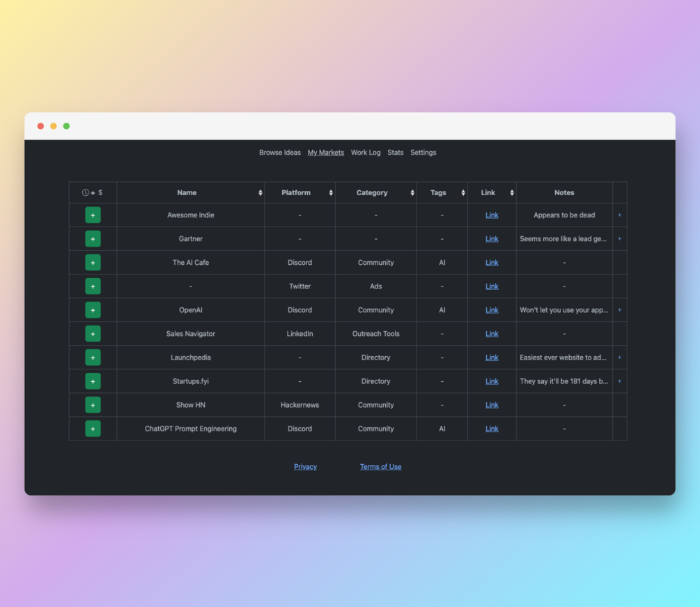Image resolution: width=700 pixels, height=607 pixels.
Task: Open the Browse Ideas page
Action: (x=280, y=153)
